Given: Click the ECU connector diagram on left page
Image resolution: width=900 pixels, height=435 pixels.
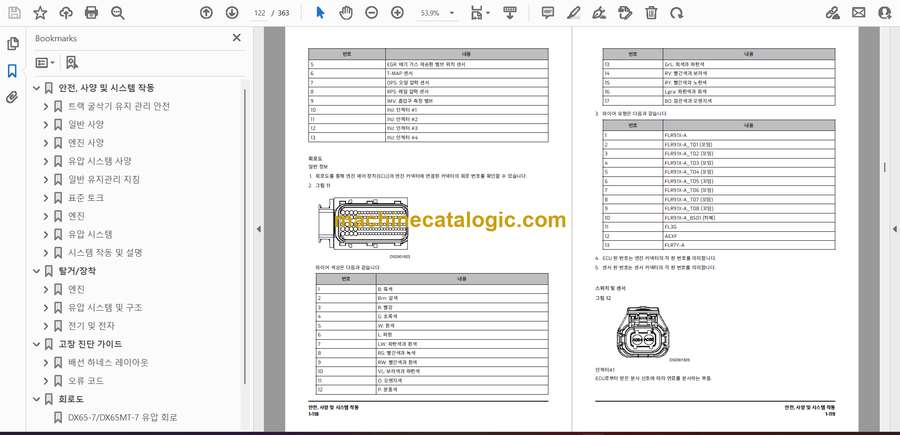Looking at the screenshot, I should 363,224.
